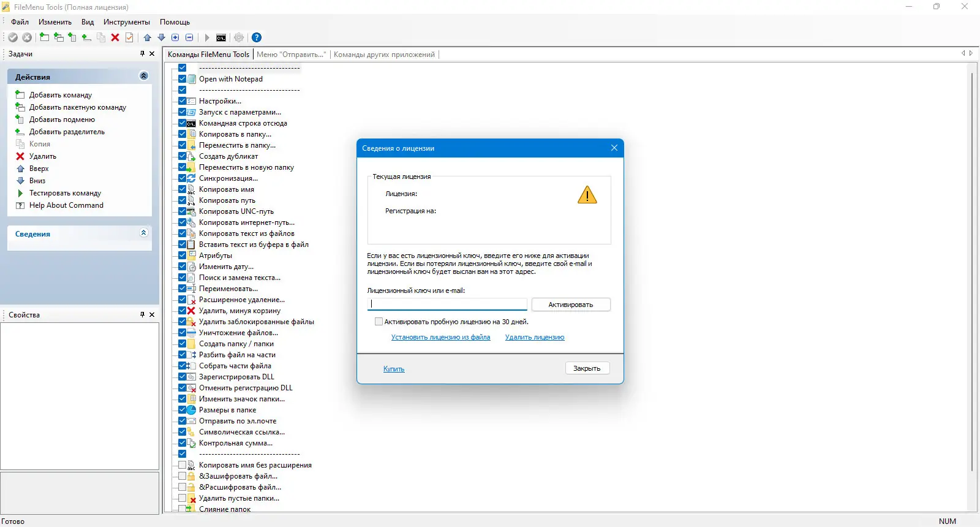The image size is (980, 527).
Task: Click the Активировать button
Action: pyautogui.click(x=571, y=305)
